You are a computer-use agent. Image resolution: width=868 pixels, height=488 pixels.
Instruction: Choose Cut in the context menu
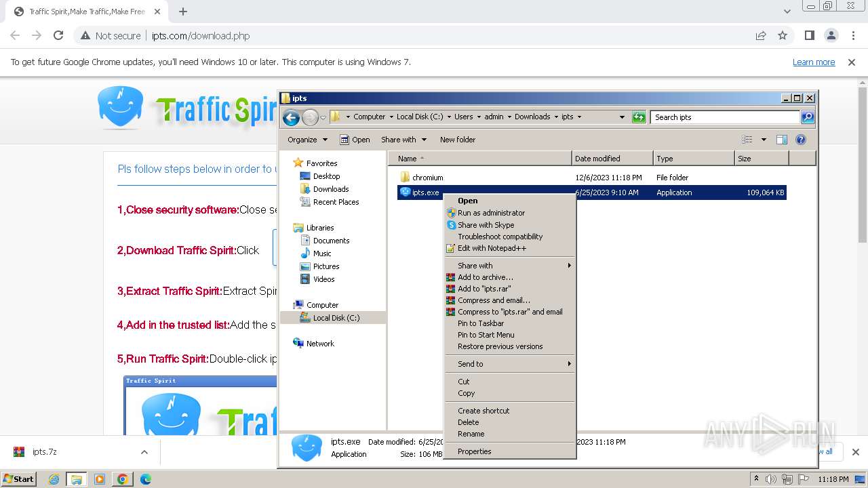[510, 382]
